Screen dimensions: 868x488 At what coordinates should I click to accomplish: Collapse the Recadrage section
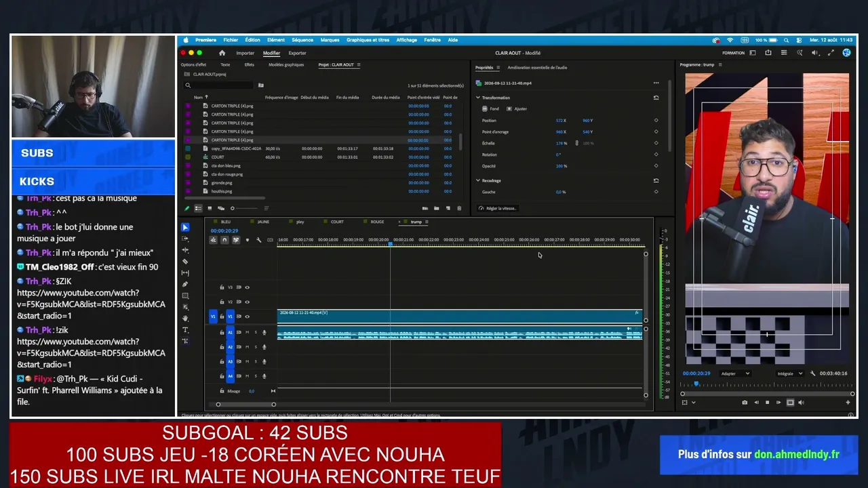pos(478,180)
